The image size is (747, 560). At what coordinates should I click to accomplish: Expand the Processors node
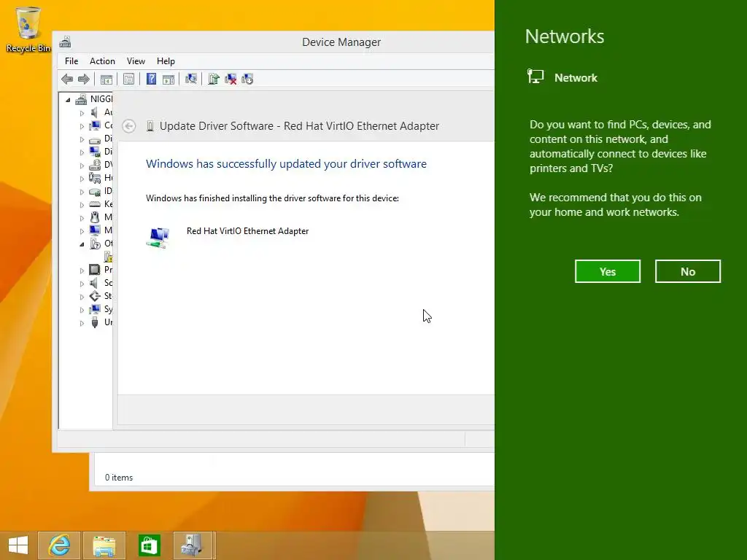82,271
